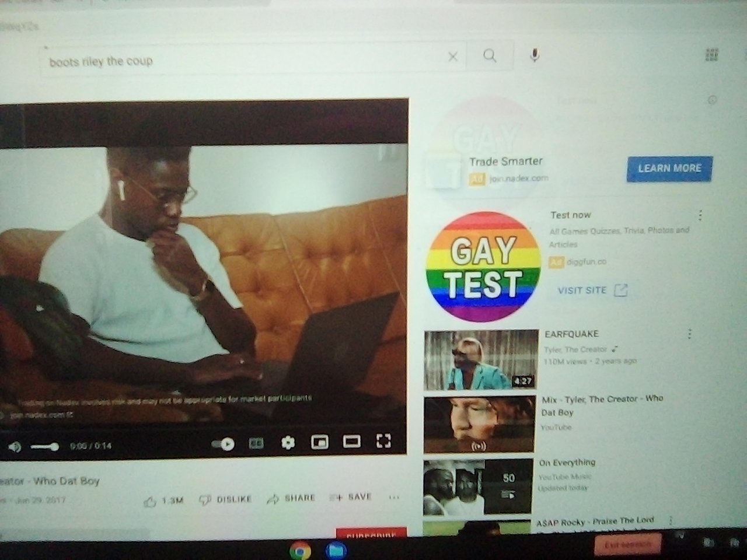Click the join.nadex.com link in video overlay
Viewport: 747px width, 560px height.
[x=41, y=415]
